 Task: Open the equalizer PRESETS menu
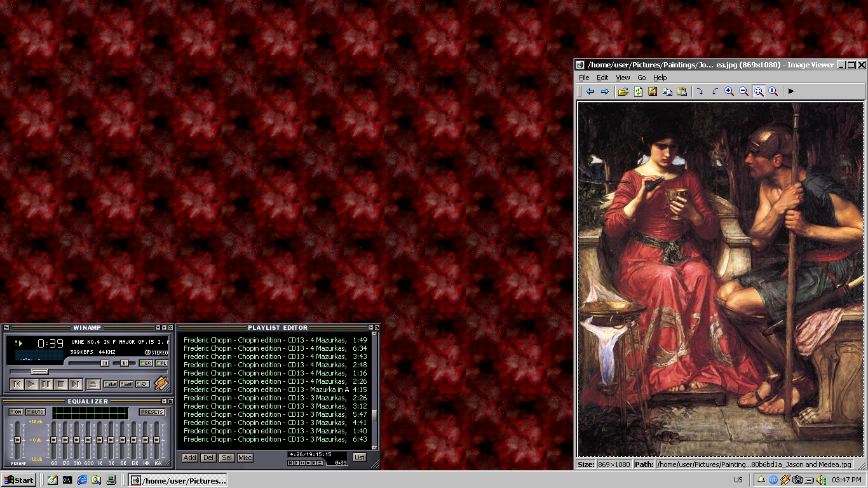pyautogui.click(x=152, y=412)
